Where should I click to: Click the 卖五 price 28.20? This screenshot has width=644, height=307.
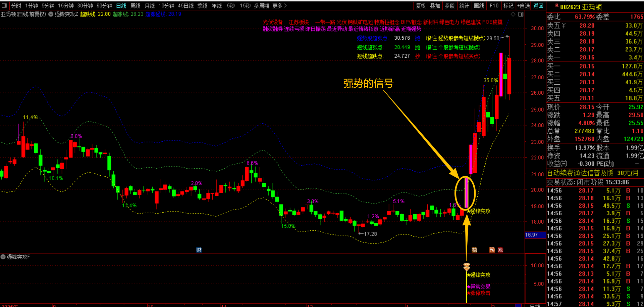pyautogui.click(x=587, y=26)
